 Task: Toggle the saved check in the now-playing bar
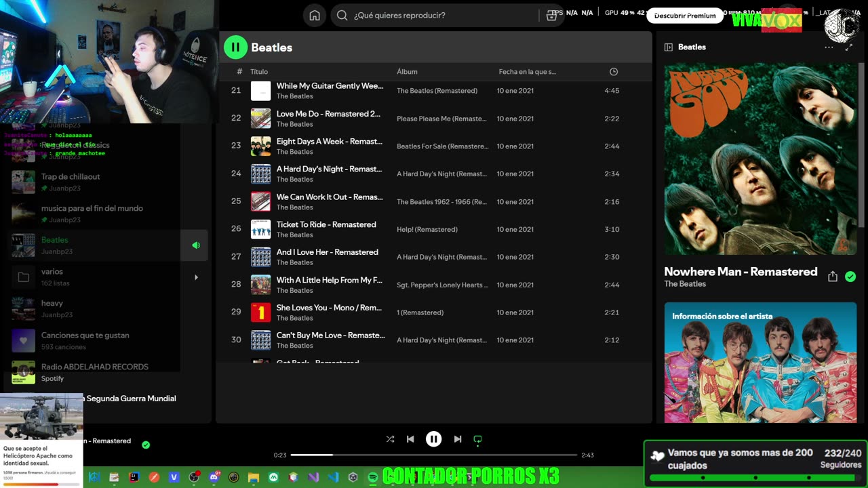(x=146, y=445)
